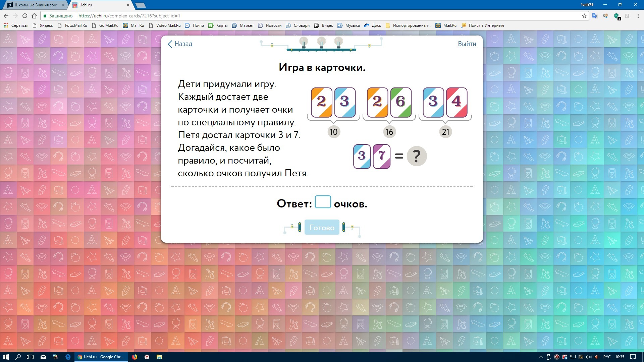Click the Выйти exit link
The height and width of the screenshot is (362, 644).
[x=467, y=44]
